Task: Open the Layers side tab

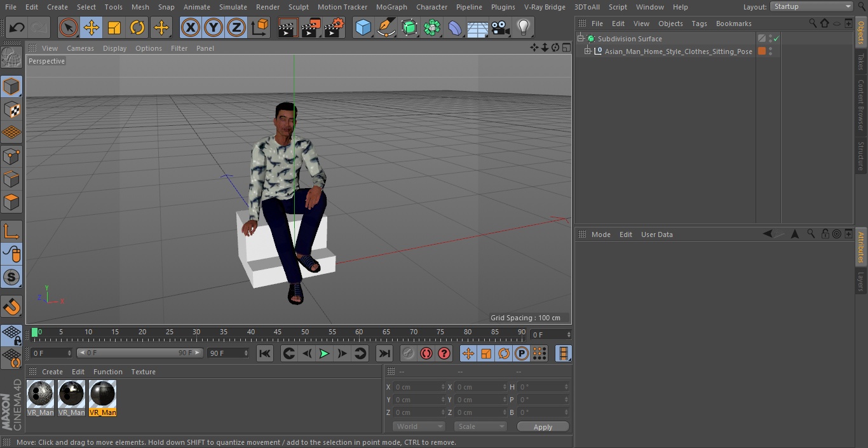Action: 861,281
